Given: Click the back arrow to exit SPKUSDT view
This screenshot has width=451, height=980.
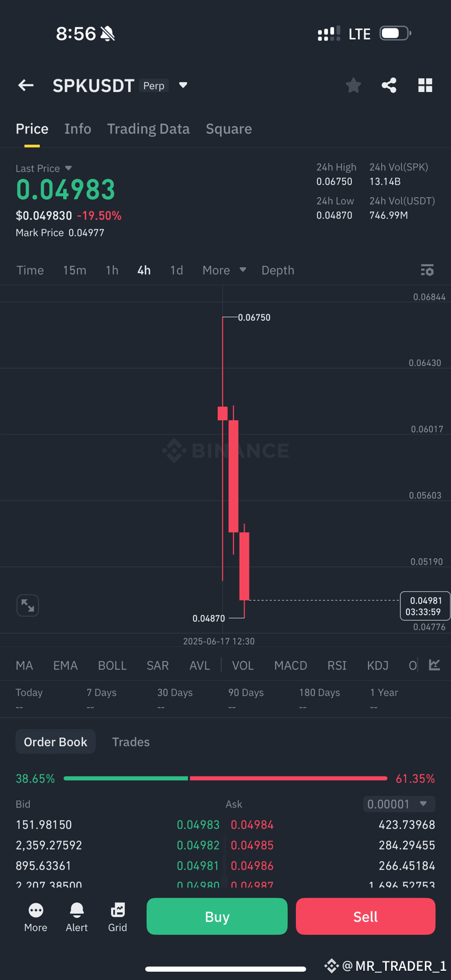Looking at the screenshot, I should [25, 85].
